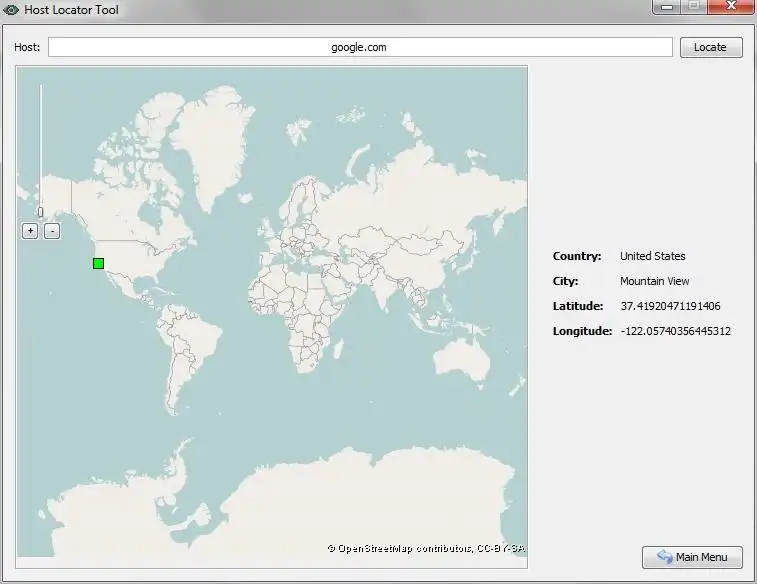Screen dimensions: 757x584
Task: Focus the Host input field containing google.com
Action: pyautogui.click(x=360, y=47)
